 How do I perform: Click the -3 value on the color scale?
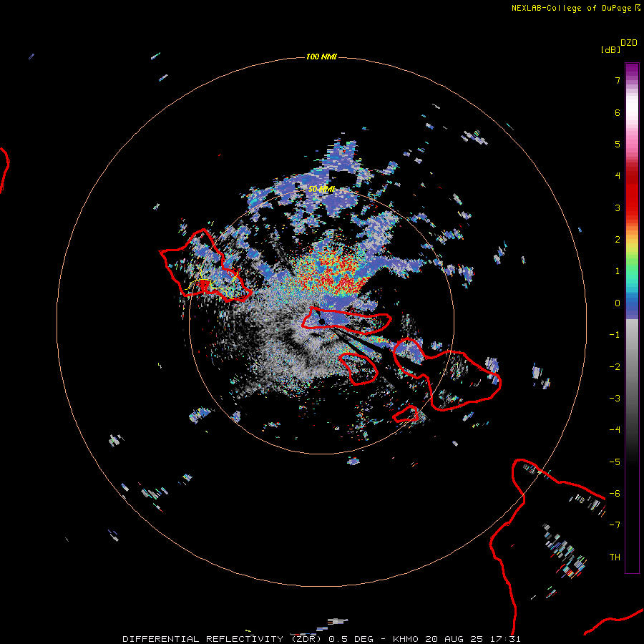tap(615, 399)
